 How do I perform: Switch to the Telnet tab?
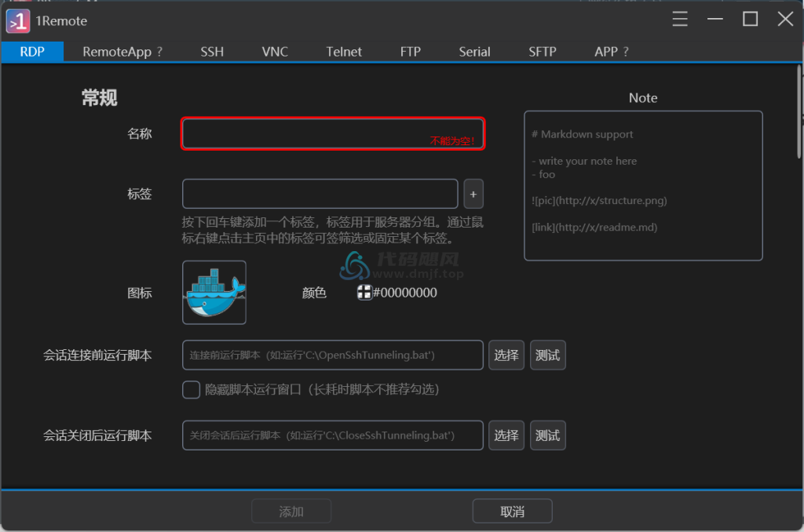tap(344, 52)
